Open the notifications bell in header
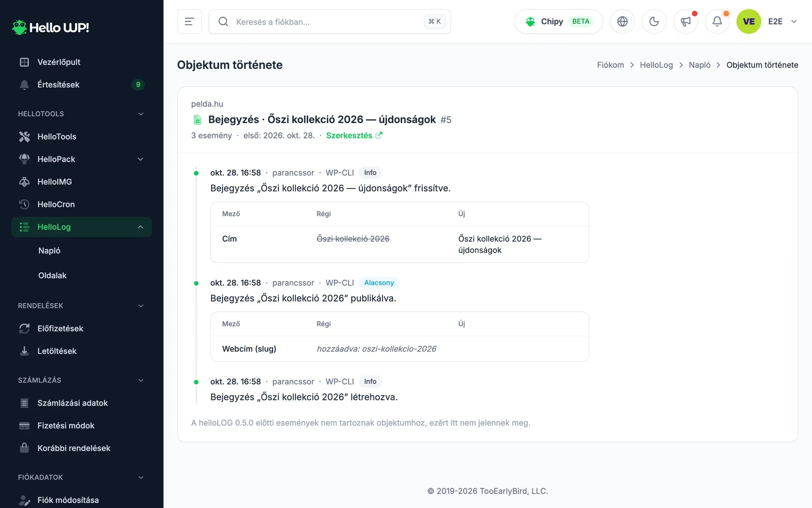Screen dimensions: 812x508 click(717, 22)
